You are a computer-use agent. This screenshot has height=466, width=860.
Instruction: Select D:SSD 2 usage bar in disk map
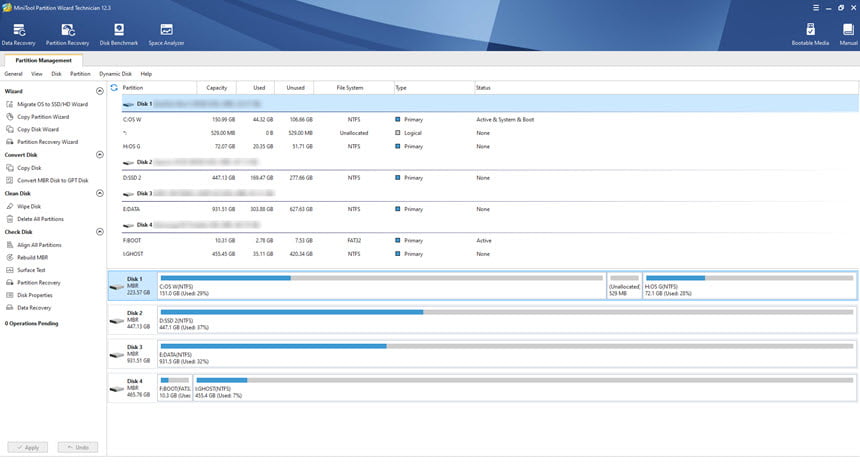tap(507, 312)
